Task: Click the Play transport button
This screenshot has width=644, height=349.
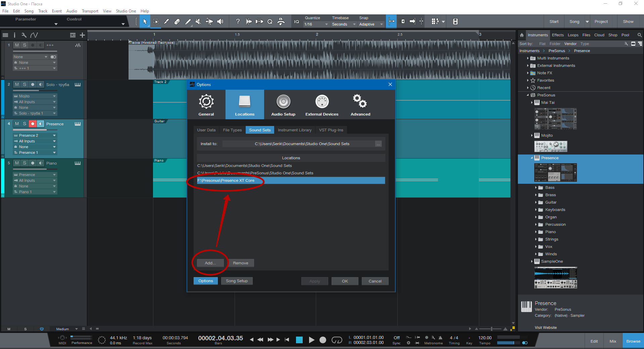Action: tap(311, 340)
